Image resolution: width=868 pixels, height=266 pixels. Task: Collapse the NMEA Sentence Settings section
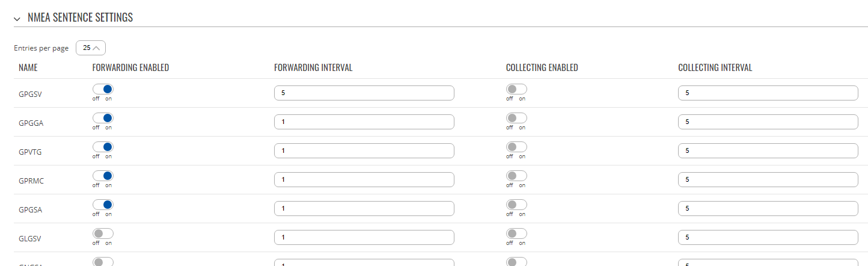[x=17, y=19]
